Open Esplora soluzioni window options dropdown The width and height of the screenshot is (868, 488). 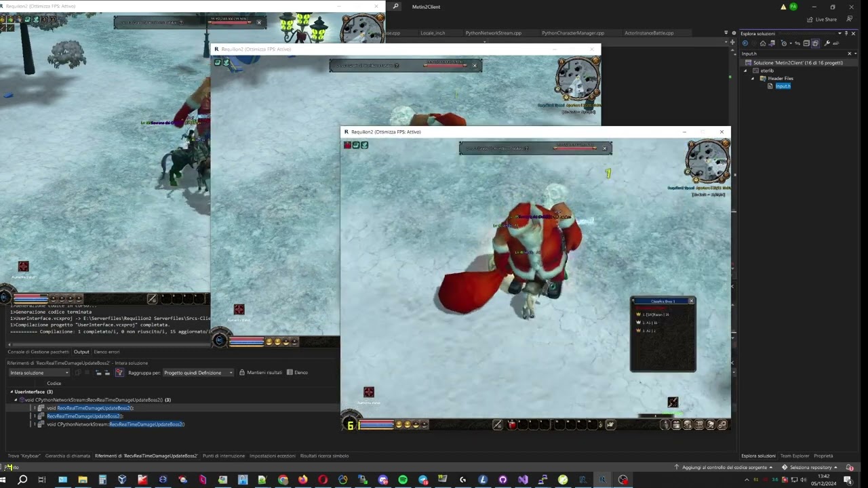tap(840, 33)
